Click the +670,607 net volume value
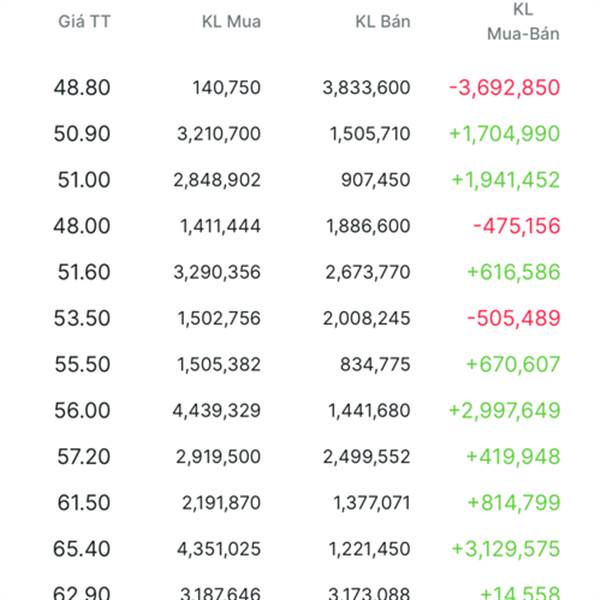Viewport: 600px width, 600px height. coord(513,364)
